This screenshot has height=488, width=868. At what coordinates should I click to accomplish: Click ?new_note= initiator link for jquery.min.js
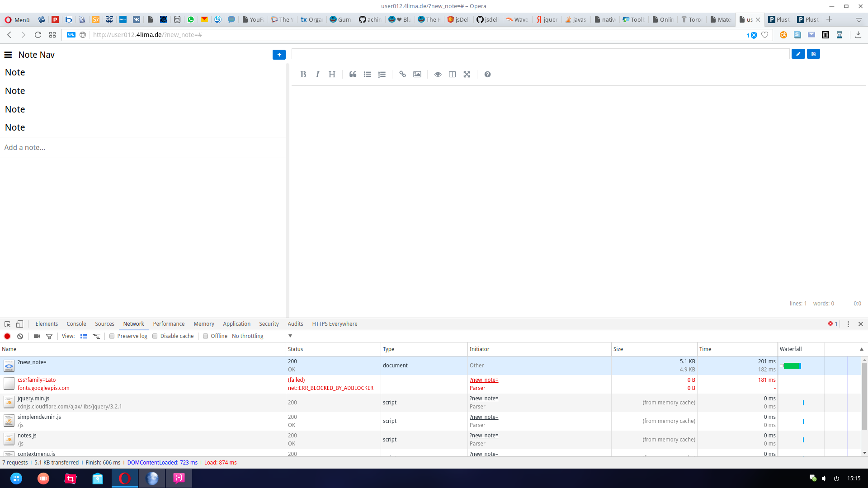(484, 399)
